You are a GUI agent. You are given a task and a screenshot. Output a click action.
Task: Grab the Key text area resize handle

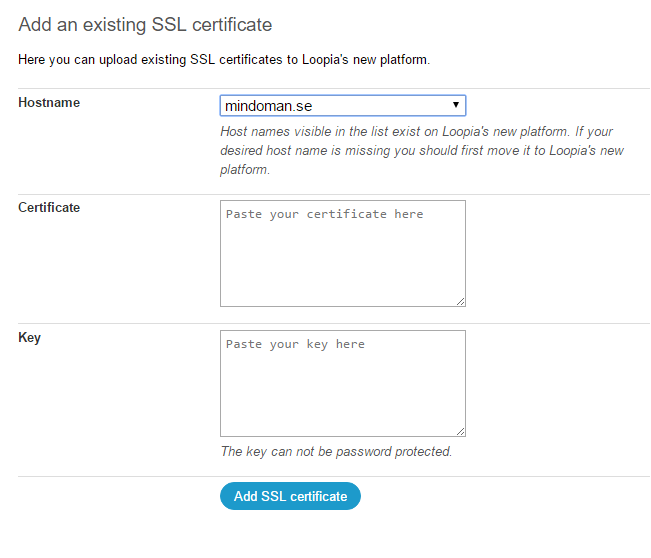pyautogui.click(x=460, y=432)
